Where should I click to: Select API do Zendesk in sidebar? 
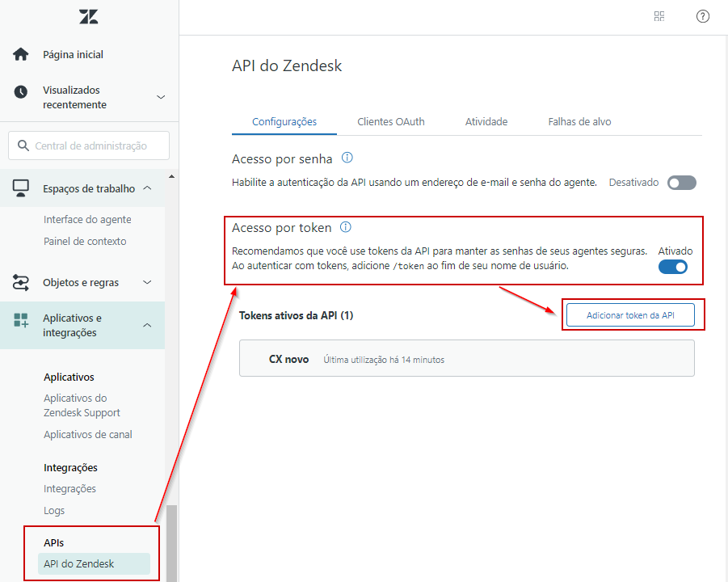[94, 564]
